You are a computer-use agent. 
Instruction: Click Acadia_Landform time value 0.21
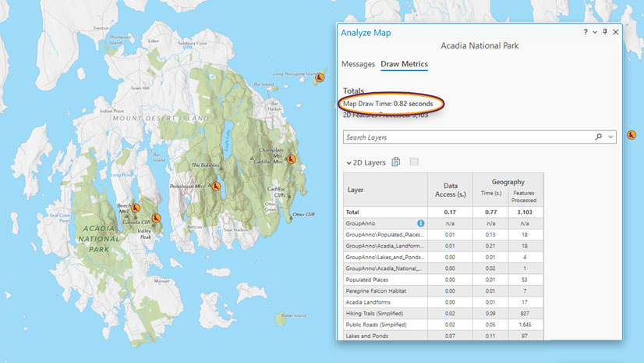(490, 246)
